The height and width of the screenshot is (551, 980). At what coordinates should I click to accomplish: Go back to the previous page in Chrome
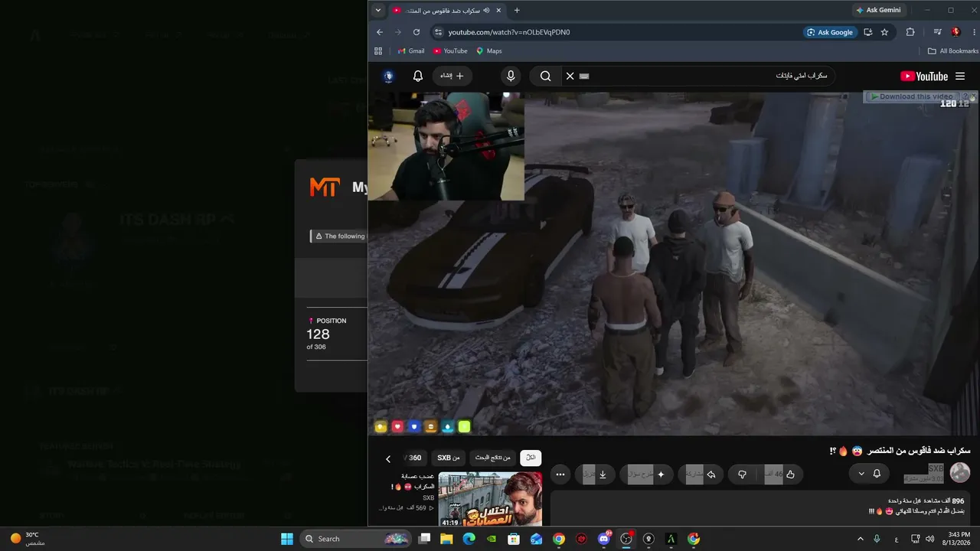click(380, 32)
